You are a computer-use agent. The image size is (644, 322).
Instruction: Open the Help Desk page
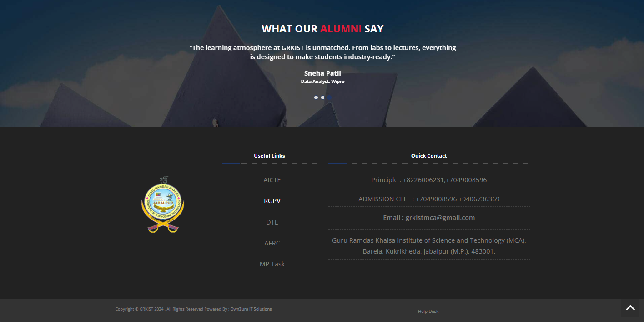[428, 311]
